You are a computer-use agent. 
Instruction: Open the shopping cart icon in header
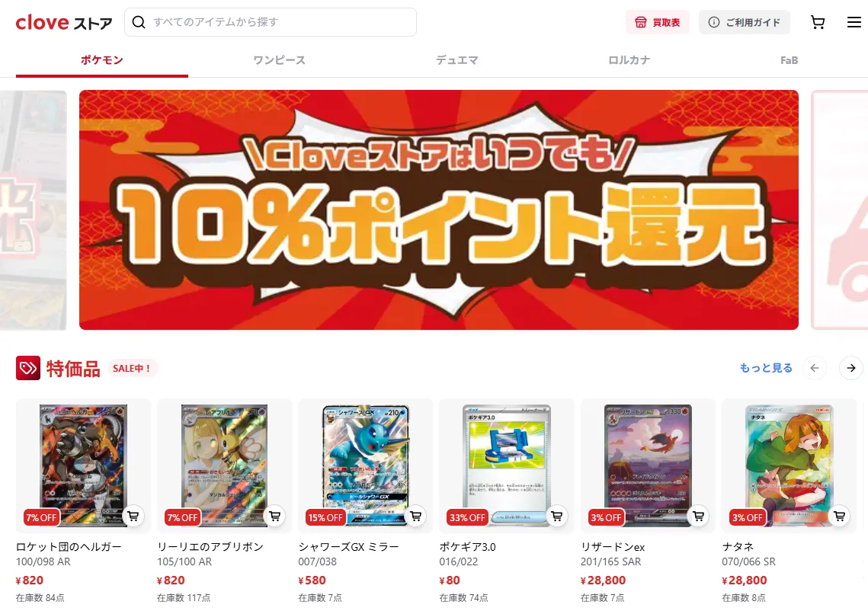point(818,22)
